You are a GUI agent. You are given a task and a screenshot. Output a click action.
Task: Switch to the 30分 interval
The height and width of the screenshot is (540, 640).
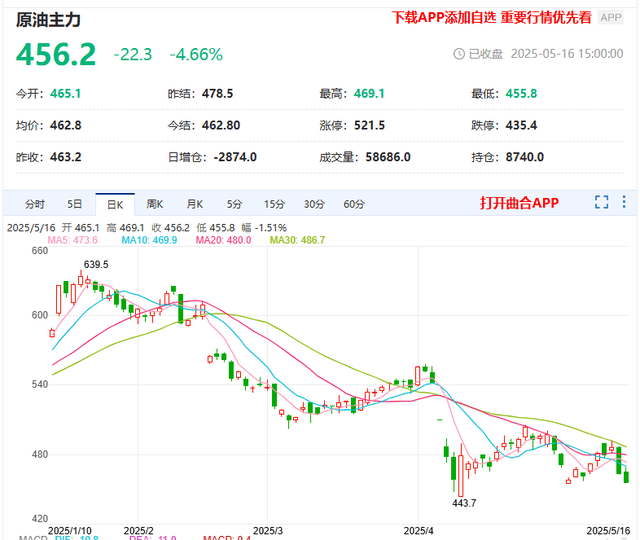click(314, 204)
